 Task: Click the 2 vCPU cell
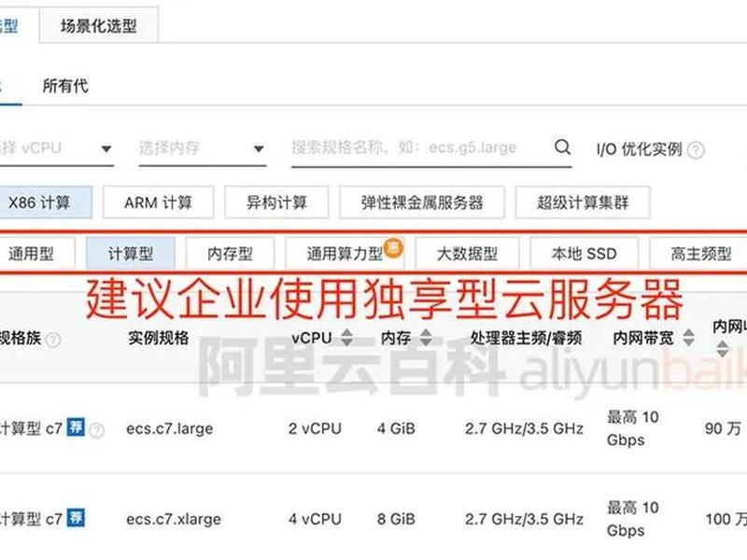click(x=315, y=428)
